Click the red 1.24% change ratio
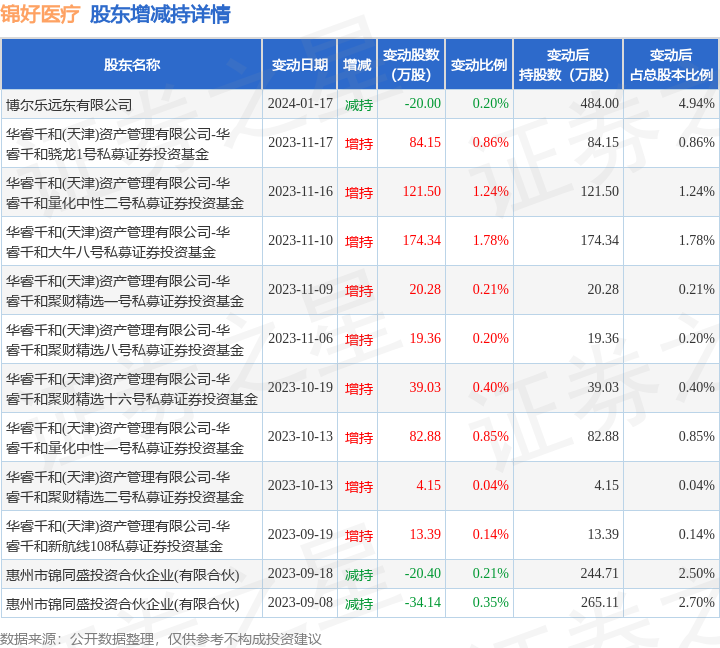720x648 pixels. 490,192
